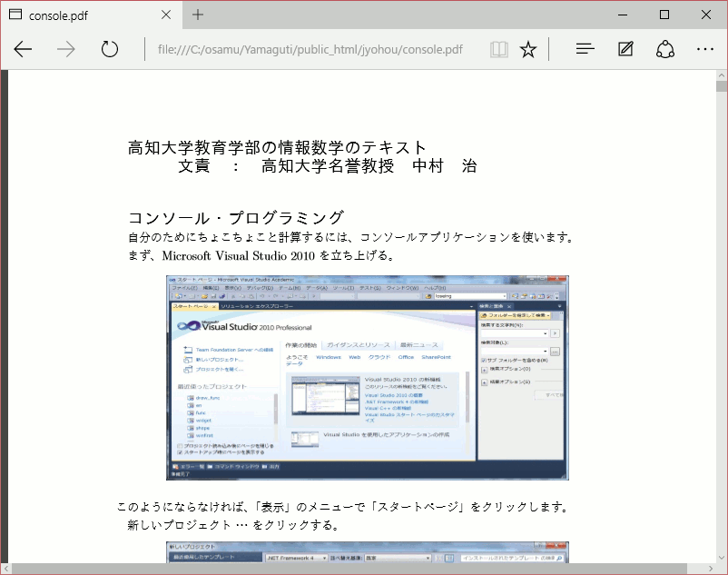
Task: Click the vertical scrollbar down arrow
Action: point(722,558)
